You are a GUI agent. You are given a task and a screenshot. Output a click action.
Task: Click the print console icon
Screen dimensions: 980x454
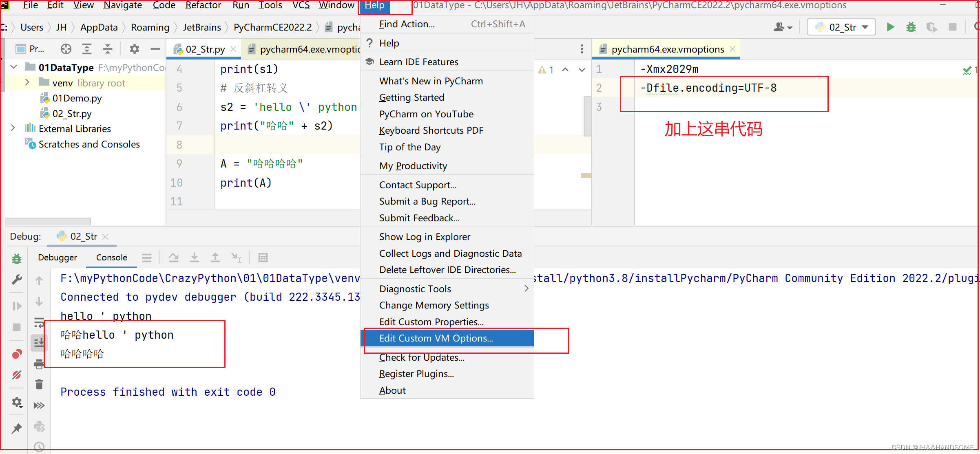[39, 364]
